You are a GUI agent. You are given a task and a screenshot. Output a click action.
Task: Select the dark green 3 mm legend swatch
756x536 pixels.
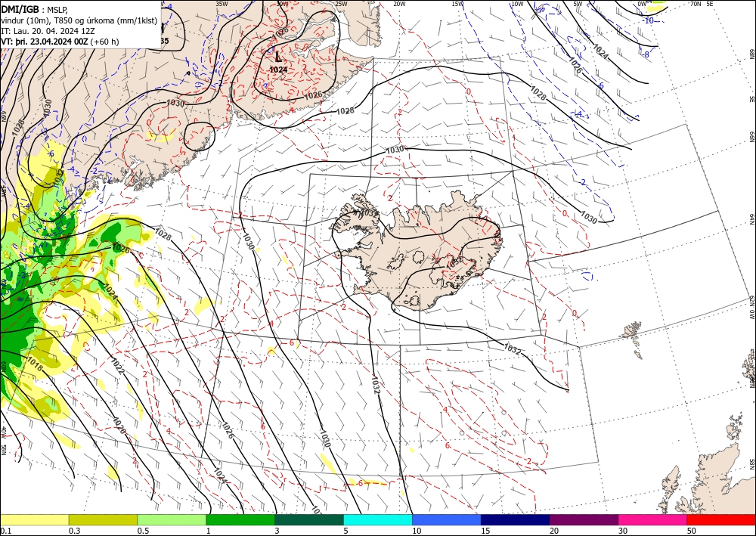pos(309,519)
